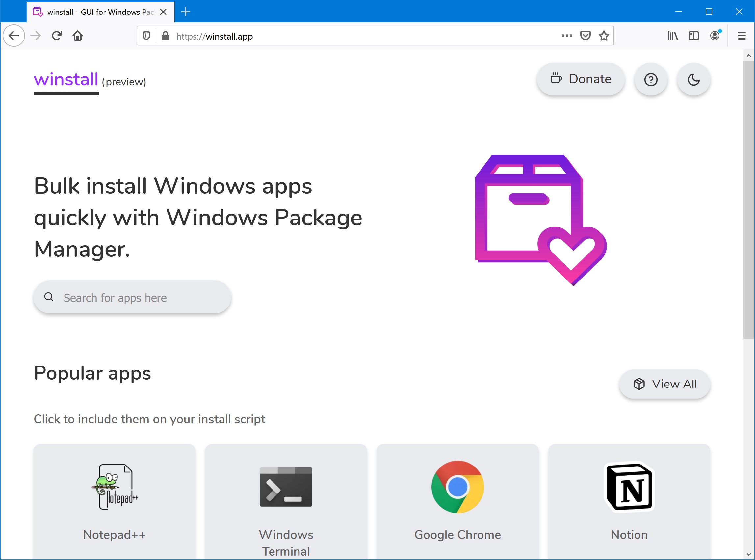Toggle dark mode with moon button

pos(694,80)
